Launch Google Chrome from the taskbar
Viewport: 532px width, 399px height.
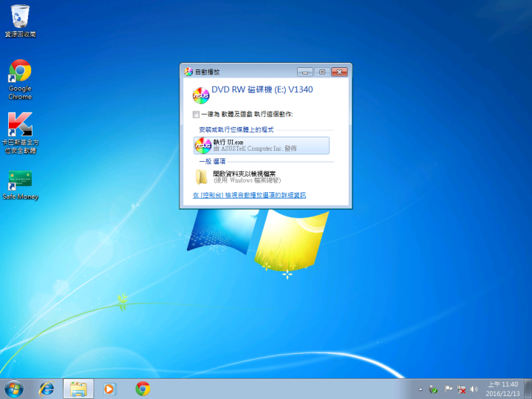(143, 389)
